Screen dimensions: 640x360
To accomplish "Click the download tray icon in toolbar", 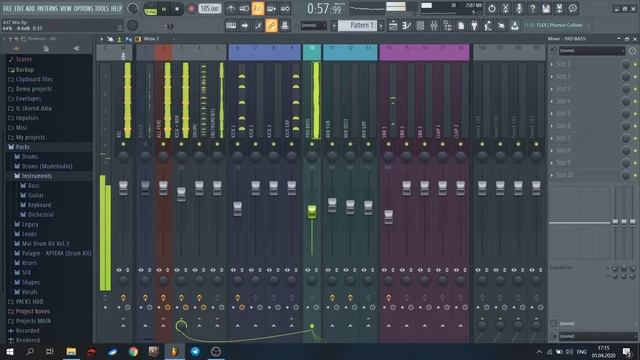I will [x=515, y=26].
